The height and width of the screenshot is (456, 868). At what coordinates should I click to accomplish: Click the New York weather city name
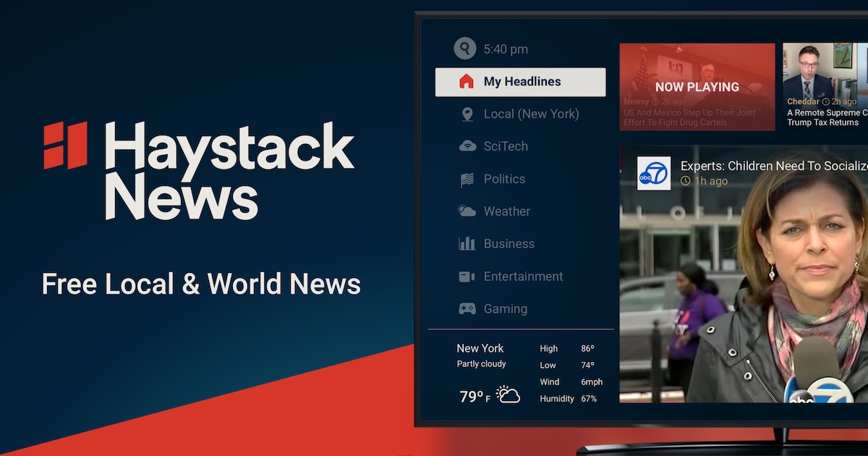point(480,348)
